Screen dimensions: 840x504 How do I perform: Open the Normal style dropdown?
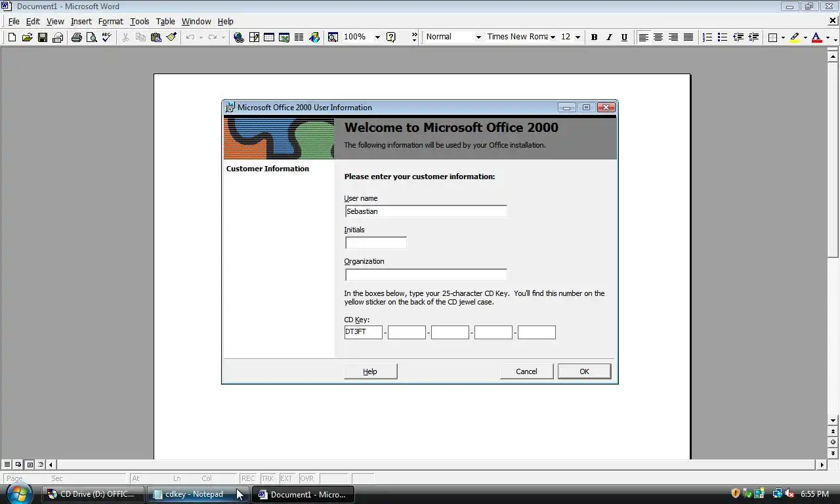(478, 37)
